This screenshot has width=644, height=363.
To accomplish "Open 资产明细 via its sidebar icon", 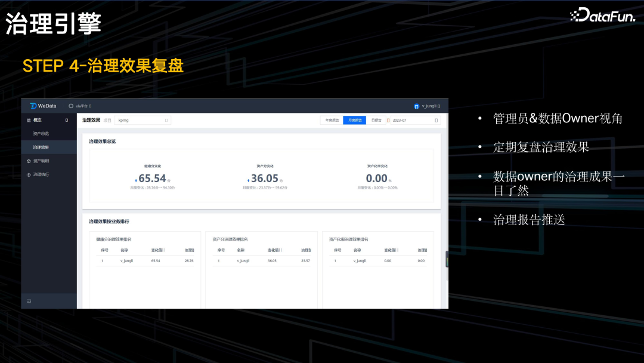I will click(29, 161).
